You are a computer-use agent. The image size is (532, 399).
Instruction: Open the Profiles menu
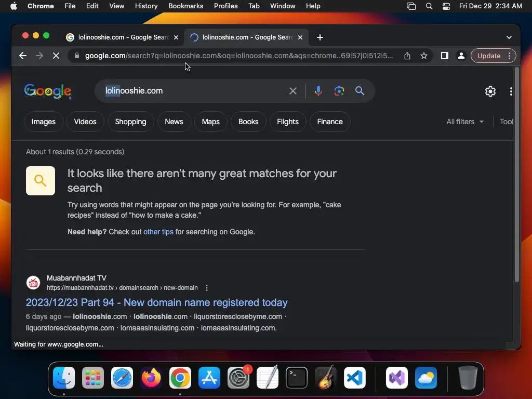(225, 6)
